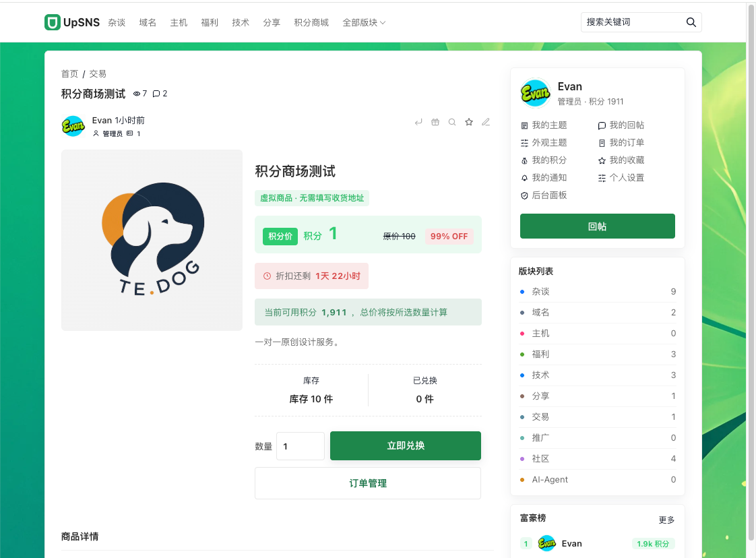Open the 杂谈 nav menu item
Viewport: 756px width, 558px height.
click(117, 23)
